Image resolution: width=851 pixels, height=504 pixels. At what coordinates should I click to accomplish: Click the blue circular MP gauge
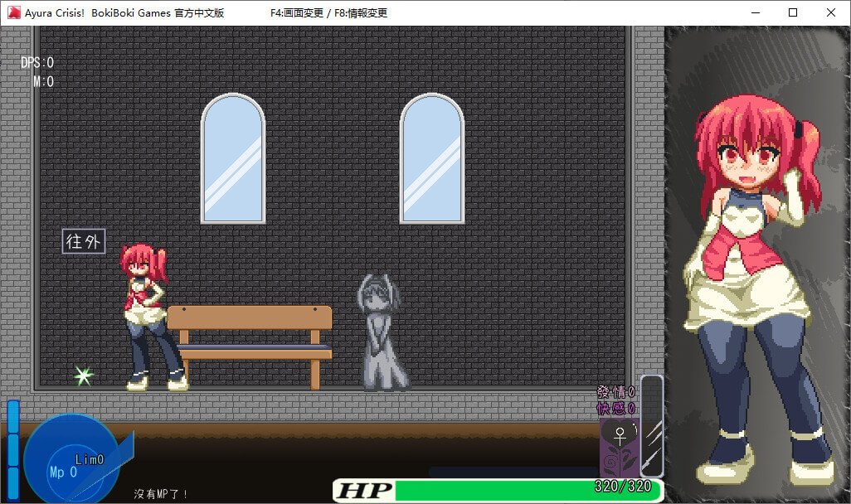(x=68, y=458)
